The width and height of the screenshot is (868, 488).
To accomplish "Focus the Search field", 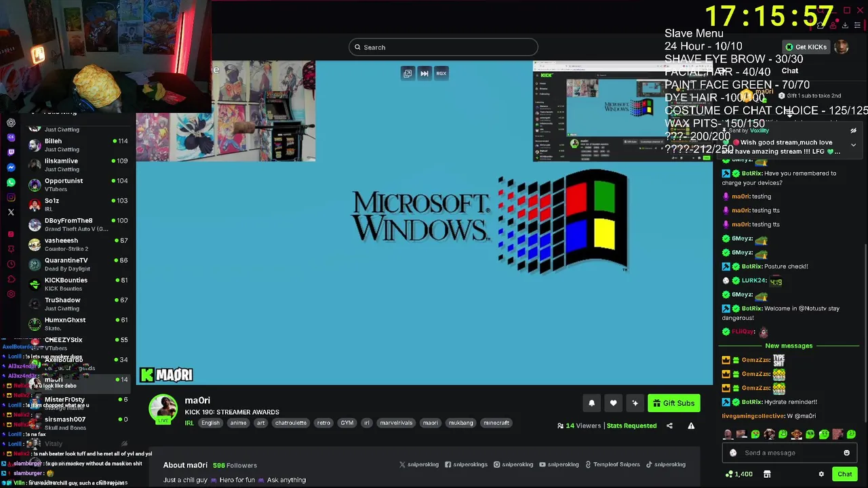I will 443,47.
